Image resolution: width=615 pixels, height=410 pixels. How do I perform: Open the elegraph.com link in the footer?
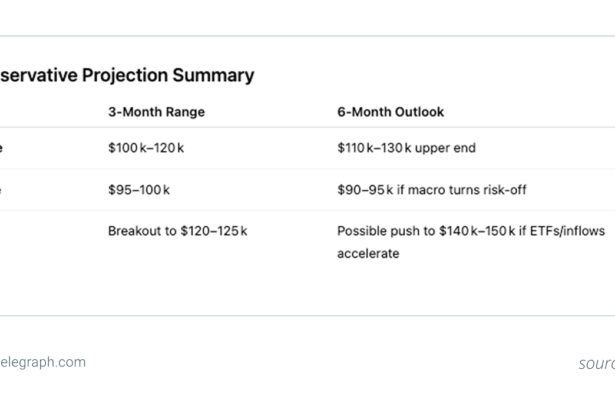42,363
